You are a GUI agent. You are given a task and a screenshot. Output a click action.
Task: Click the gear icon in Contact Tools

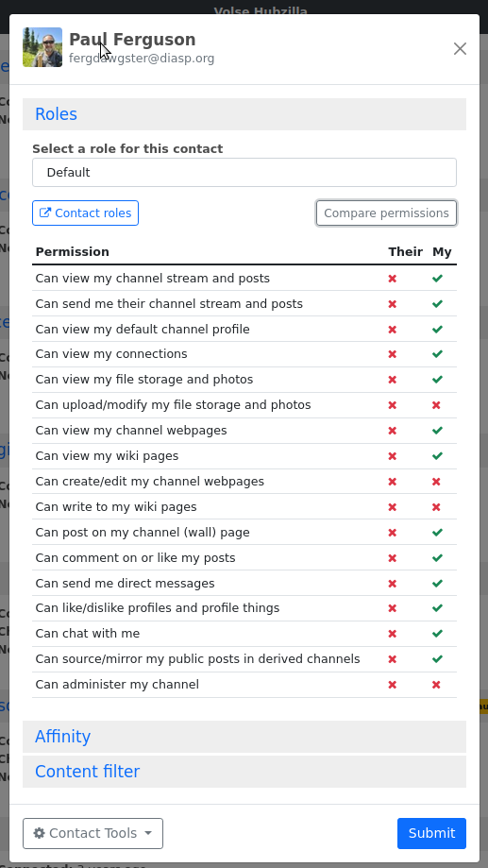click(x=40, y=832)
